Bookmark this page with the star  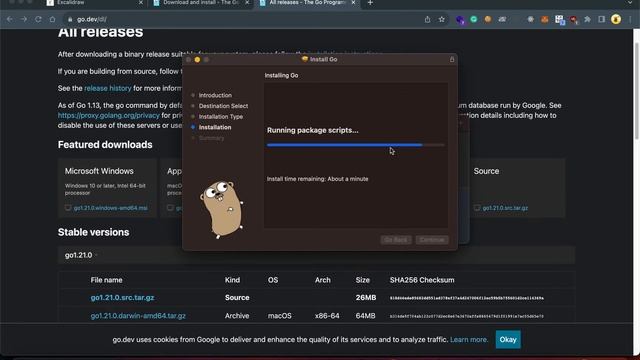(x=442, y=19)
